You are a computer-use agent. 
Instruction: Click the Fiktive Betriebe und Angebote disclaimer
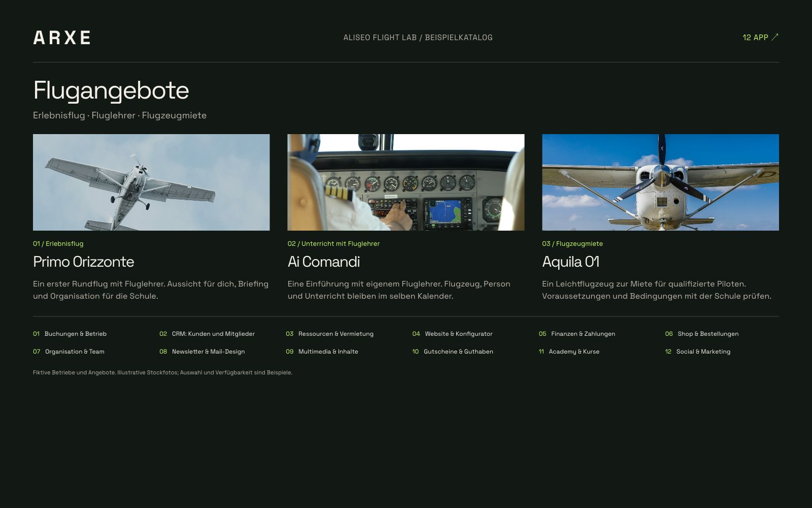pyautogui.click(x=162, y=372)
